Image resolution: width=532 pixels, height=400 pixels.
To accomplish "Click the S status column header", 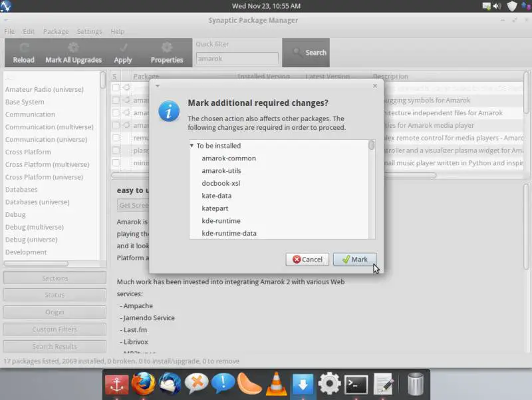I will click(x=114, y=77).
